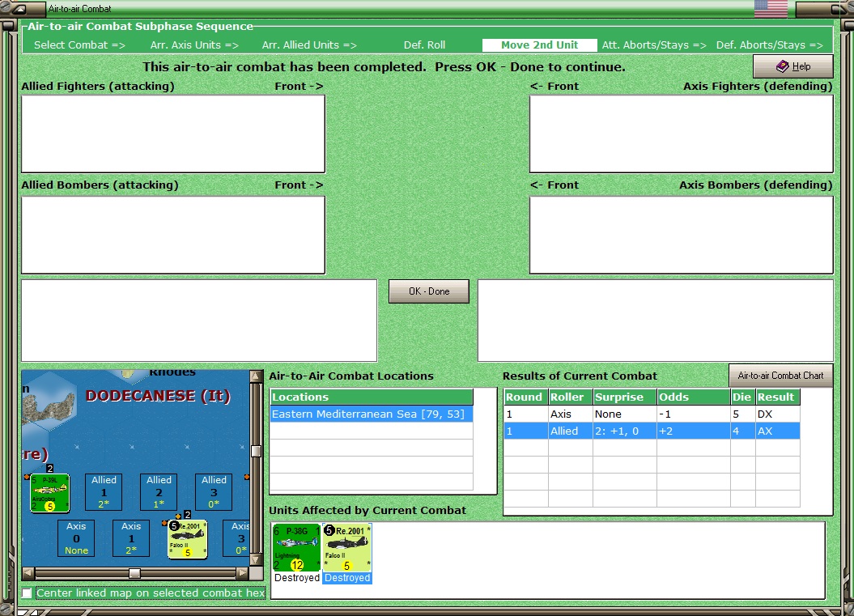Select the P-38G Lightning unit counter
The image size is (854, 616).
296,548
